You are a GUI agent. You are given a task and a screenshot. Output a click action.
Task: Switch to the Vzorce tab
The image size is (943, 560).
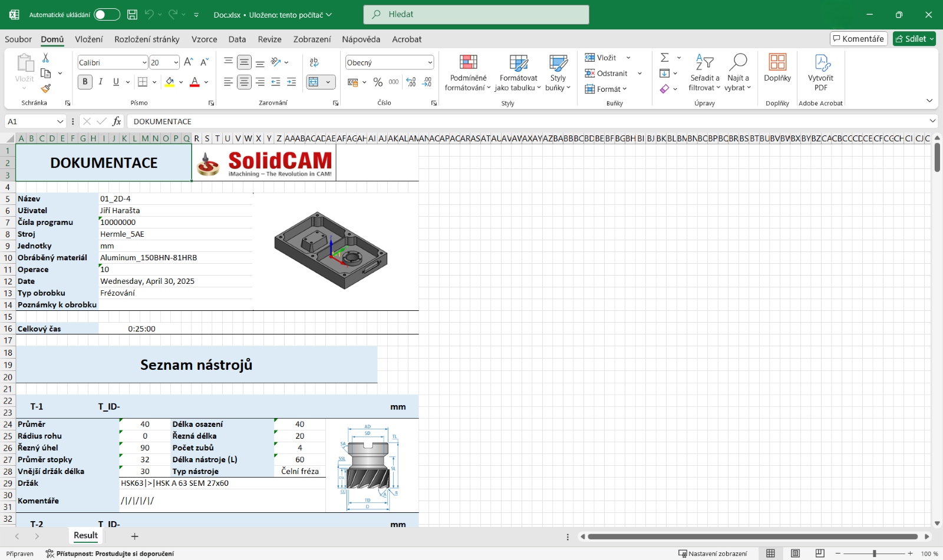(205, 39)
